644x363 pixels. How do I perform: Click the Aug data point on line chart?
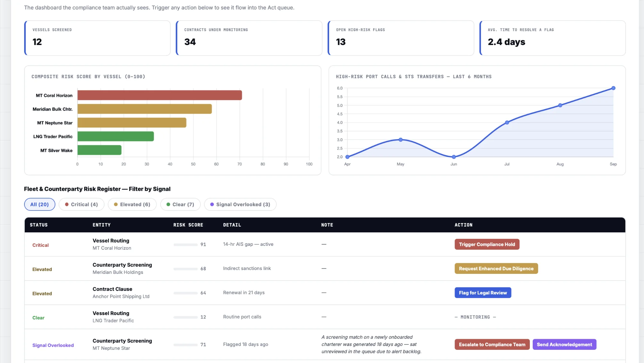tap(560, 105)
